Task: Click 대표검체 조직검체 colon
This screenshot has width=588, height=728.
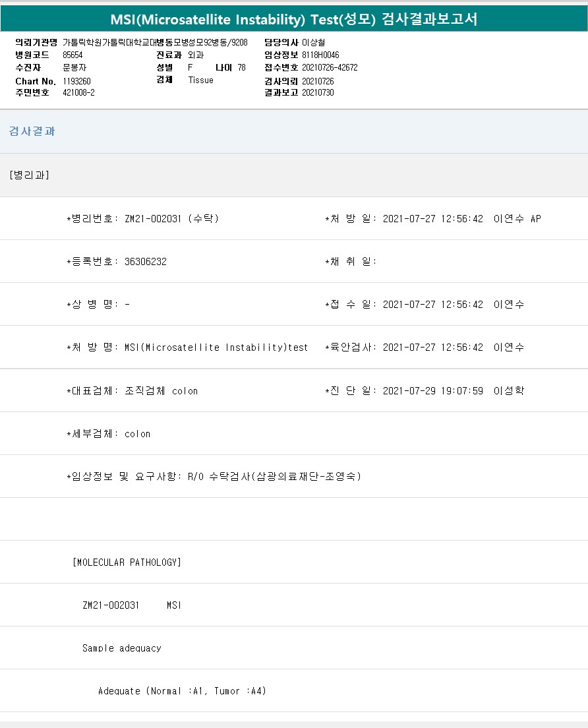Action: 132,391
